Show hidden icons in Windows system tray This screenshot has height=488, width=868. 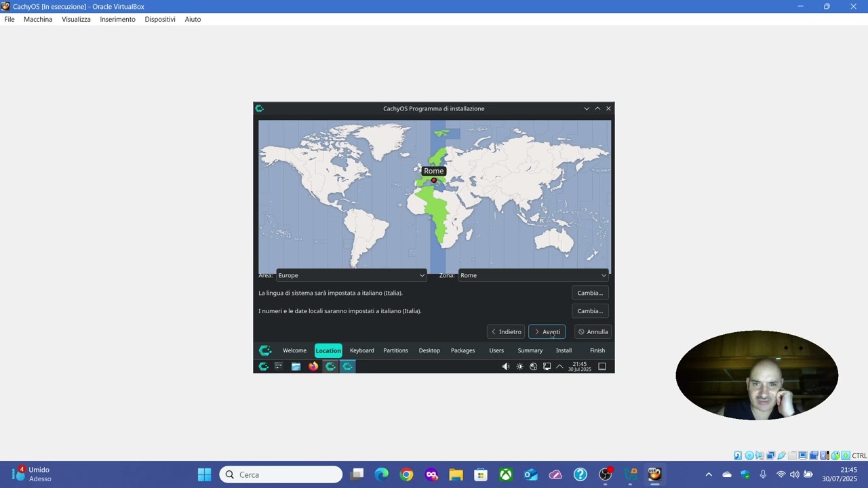709,474
